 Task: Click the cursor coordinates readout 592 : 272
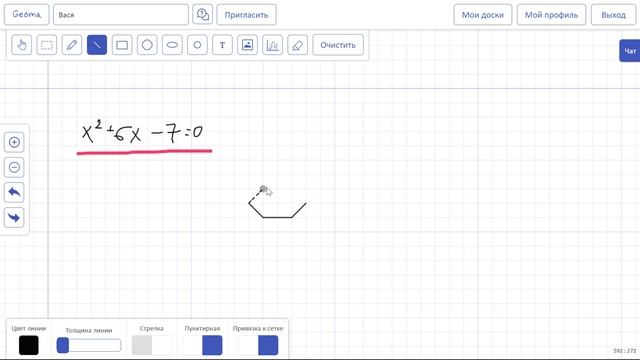pos(624,351)
